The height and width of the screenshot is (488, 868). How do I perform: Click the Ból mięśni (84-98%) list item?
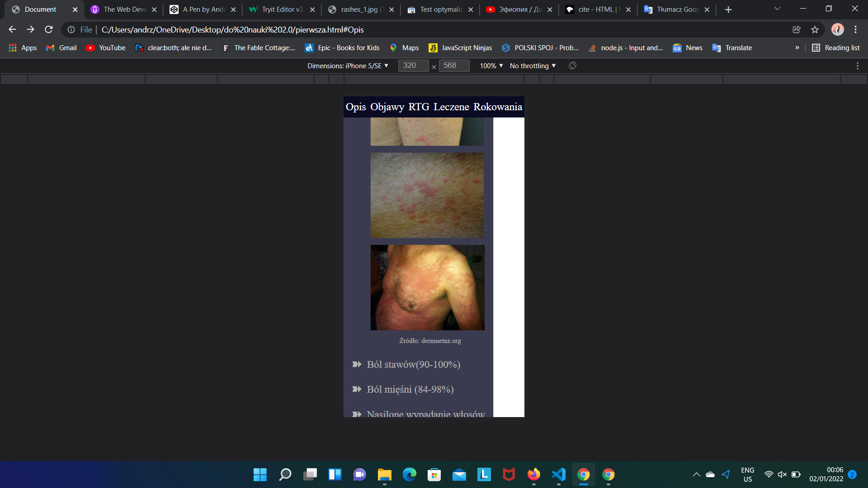[410, 389]
